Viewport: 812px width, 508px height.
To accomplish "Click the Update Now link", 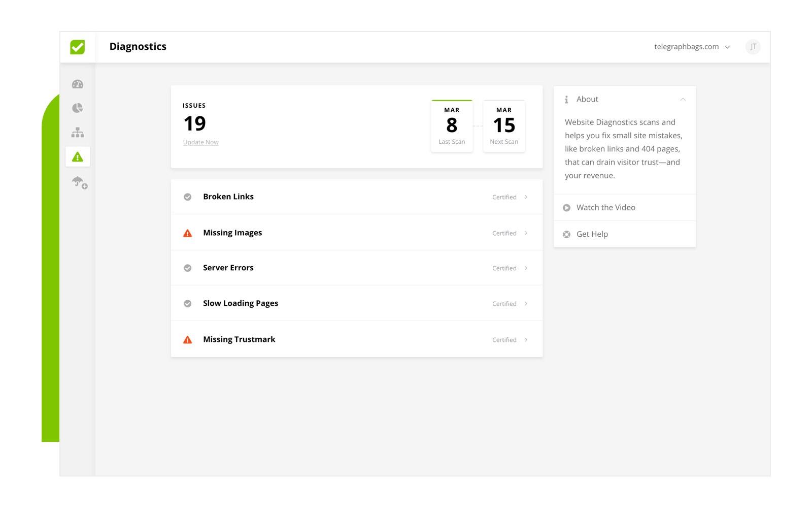I will point(201,142).
